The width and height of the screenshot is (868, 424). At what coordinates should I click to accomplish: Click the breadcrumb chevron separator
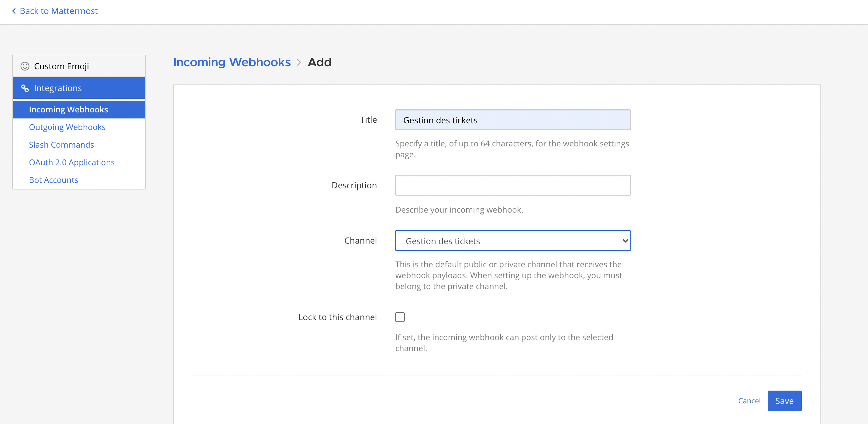point(299,62)
